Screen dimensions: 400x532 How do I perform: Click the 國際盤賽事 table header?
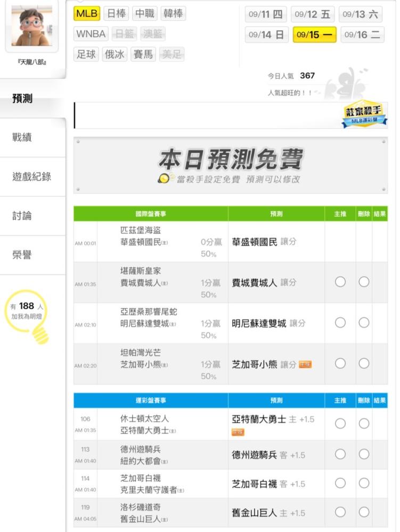[x=151, y=214]
